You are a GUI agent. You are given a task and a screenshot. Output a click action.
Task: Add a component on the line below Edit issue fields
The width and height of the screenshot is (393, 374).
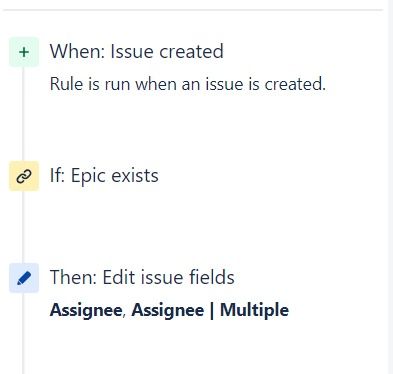[x=23, y=333]
